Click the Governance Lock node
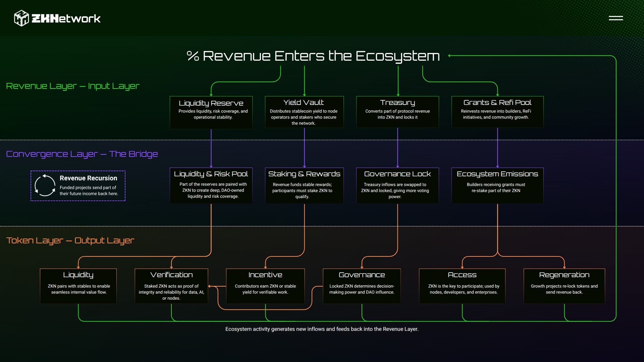The image size is (644, 362). tap(397, 185)
